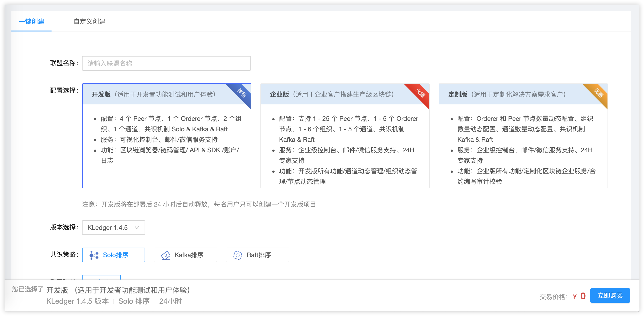The image size is (644, 316).
Task: Click the 联盟名称 input field
Action: (x=166, y=63)
